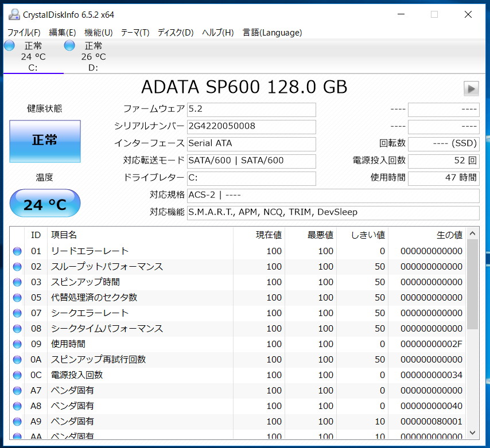Click the 生の値 column header
This screenshot has width=490, height=448.
(x=427, y=235)
